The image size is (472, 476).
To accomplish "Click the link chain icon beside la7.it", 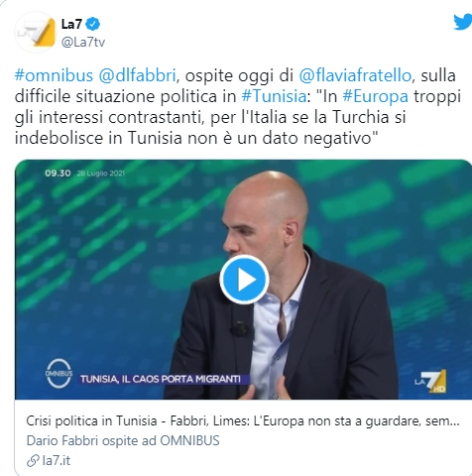I will coord(33,461).
